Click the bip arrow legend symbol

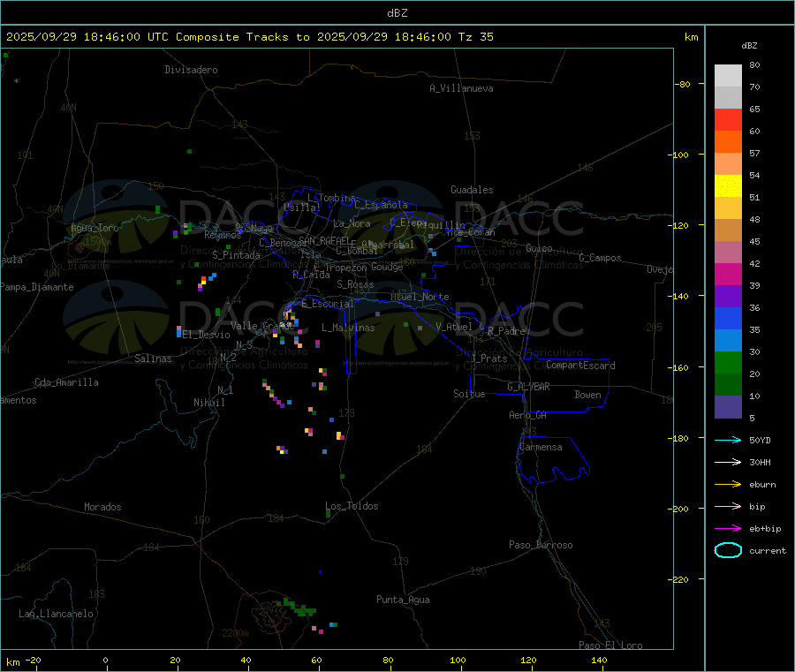[x=727, y=506]
